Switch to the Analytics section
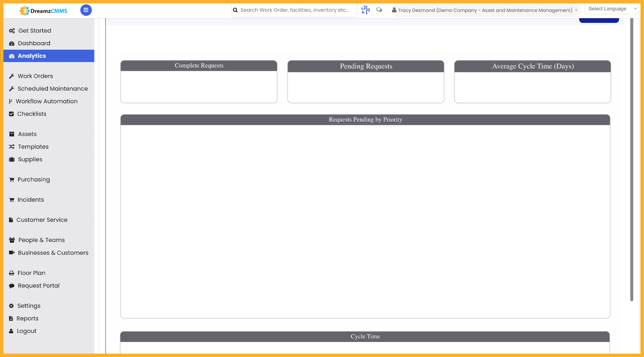Image resolution: width=644 pixels, height=357 pixels. pos(32,56)
